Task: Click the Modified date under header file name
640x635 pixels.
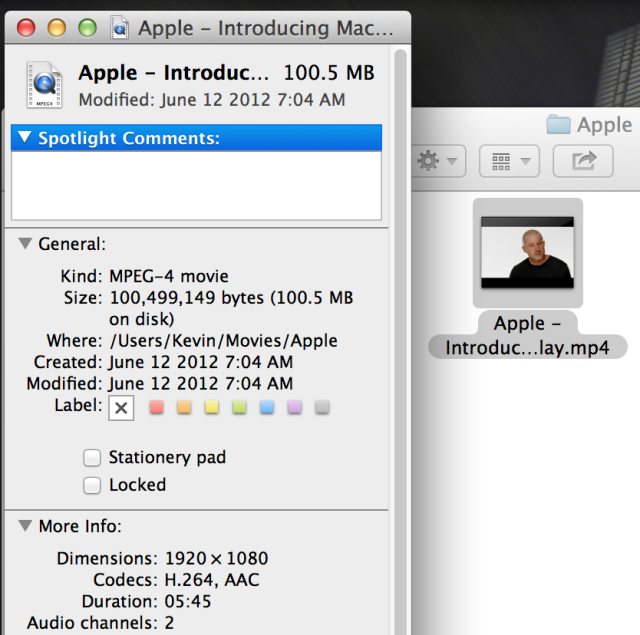Action: (x=212, y=100)
